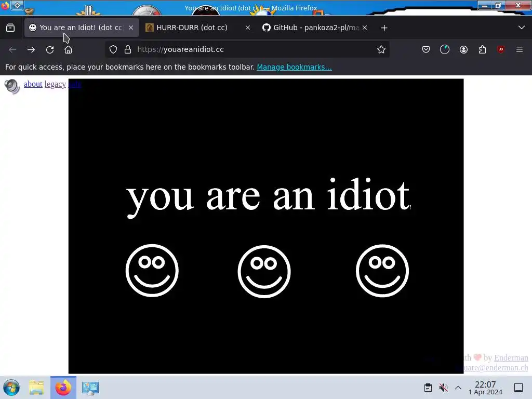Switch to the You are an Idiot tab

[x=82, y=28]
